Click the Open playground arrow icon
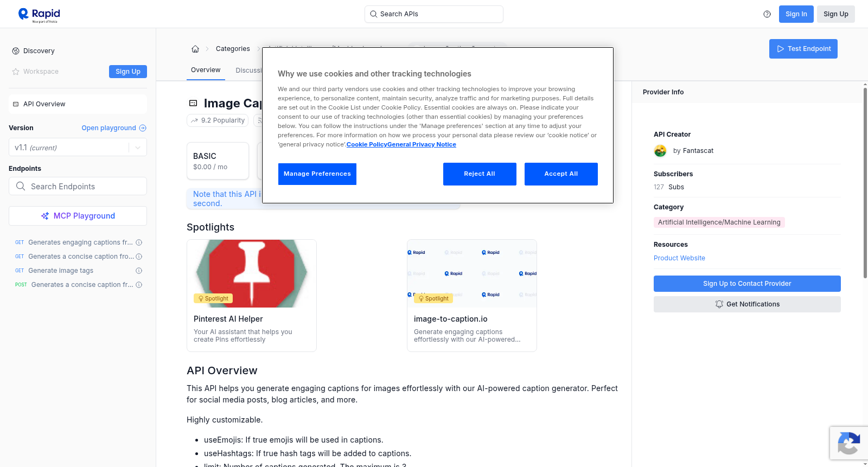Image resolution: width=868 pixels, height=467 pixels. 143,128
